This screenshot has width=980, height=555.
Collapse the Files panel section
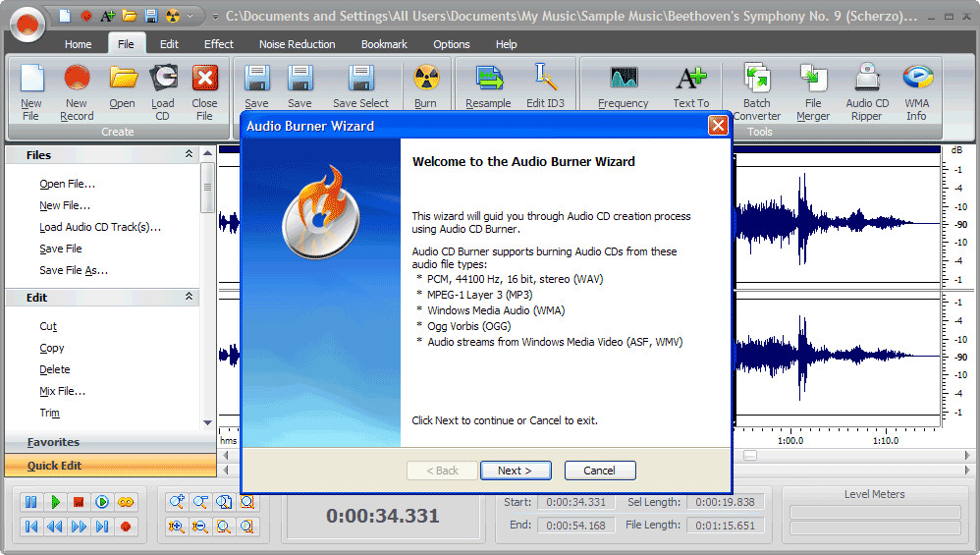point(189,154)
